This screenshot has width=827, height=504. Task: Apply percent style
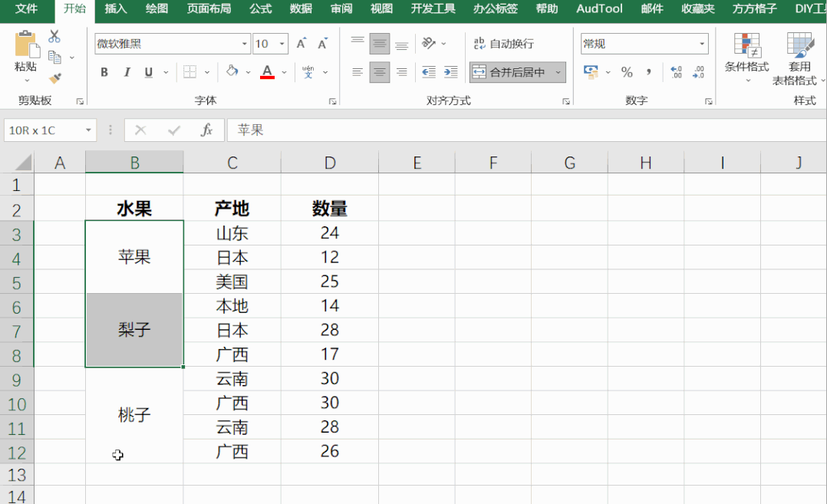(627, 72)
